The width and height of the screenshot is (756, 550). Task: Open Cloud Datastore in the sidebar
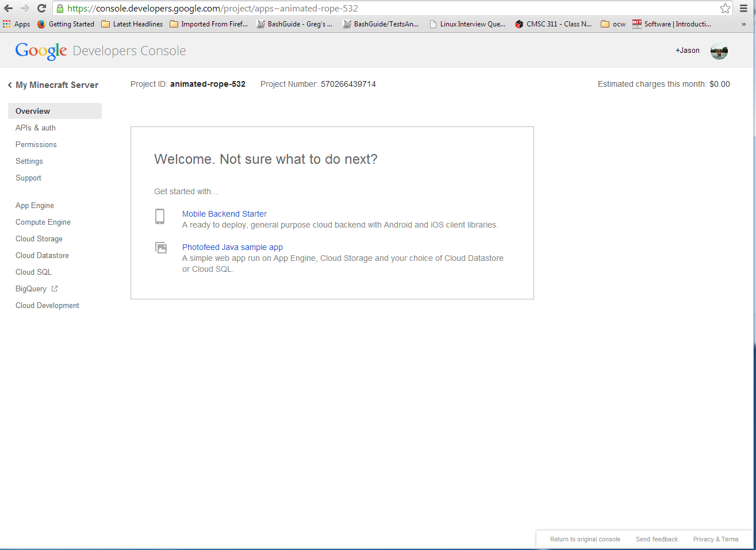click(x=42, y=255)
